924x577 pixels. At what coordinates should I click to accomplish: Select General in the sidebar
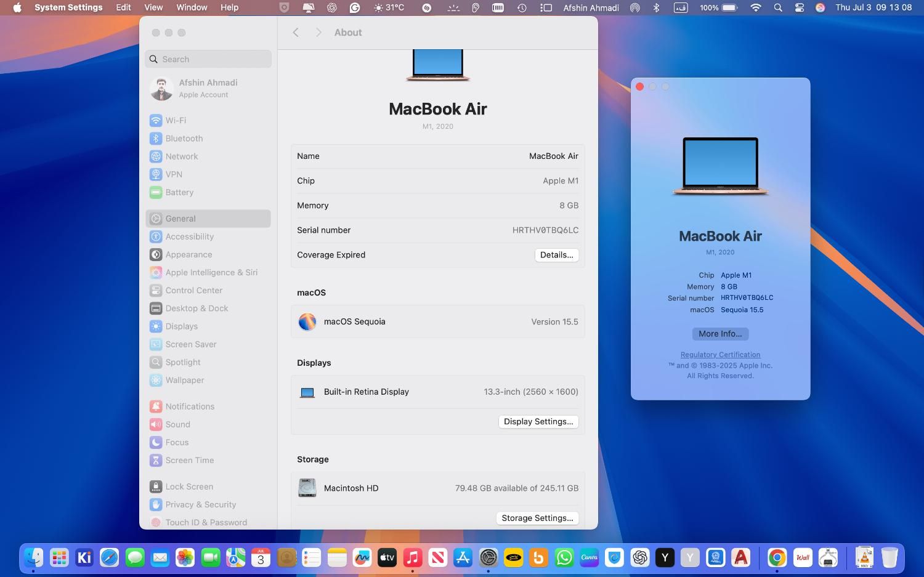point(208,219)
